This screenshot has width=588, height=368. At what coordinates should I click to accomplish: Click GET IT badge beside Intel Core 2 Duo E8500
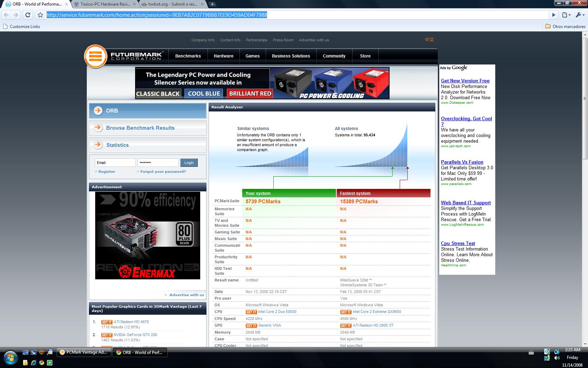[251, 312]
